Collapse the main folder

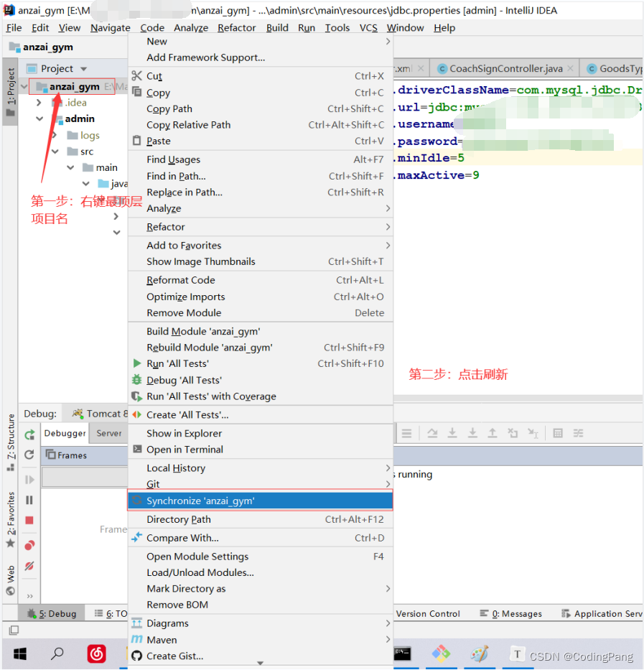(70, 167)
